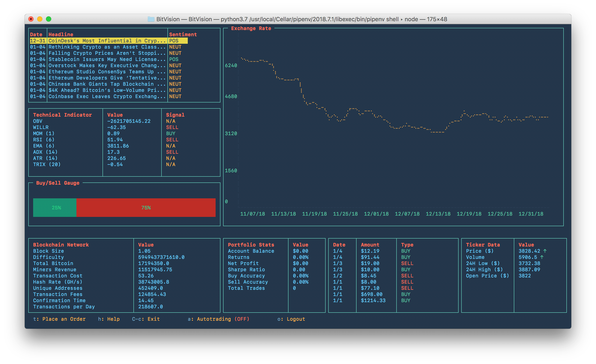Click the Place an Order shortcut

[64, 319]
